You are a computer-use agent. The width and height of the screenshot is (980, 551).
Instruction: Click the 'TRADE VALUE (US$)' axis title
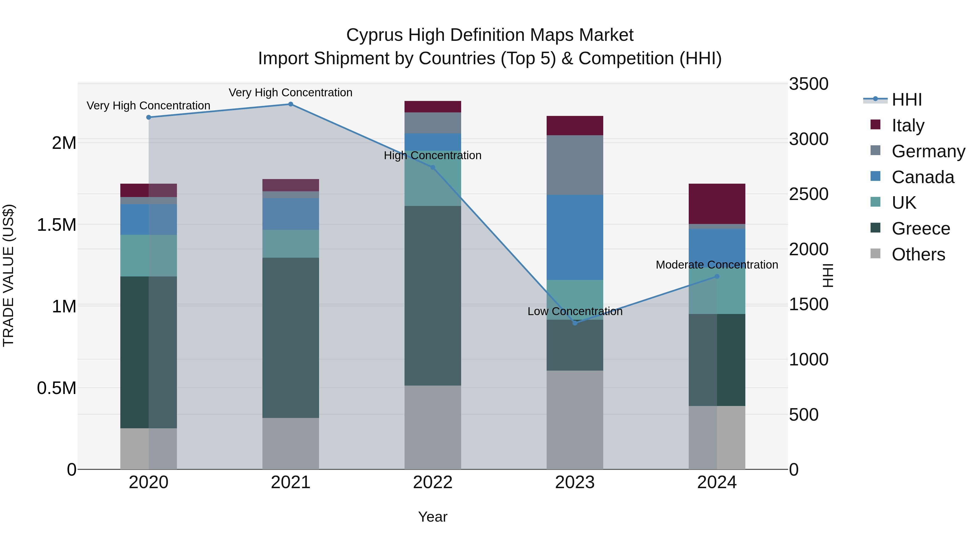8,275
